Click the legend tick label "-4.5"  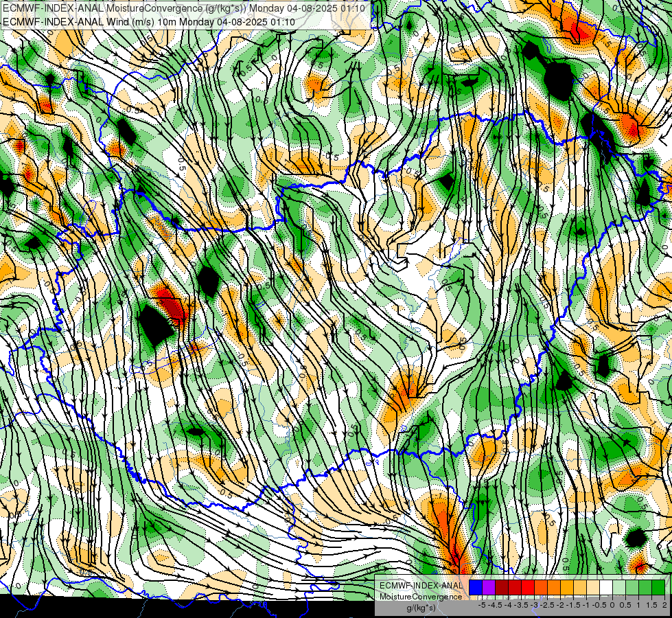(x=495, y=605)
